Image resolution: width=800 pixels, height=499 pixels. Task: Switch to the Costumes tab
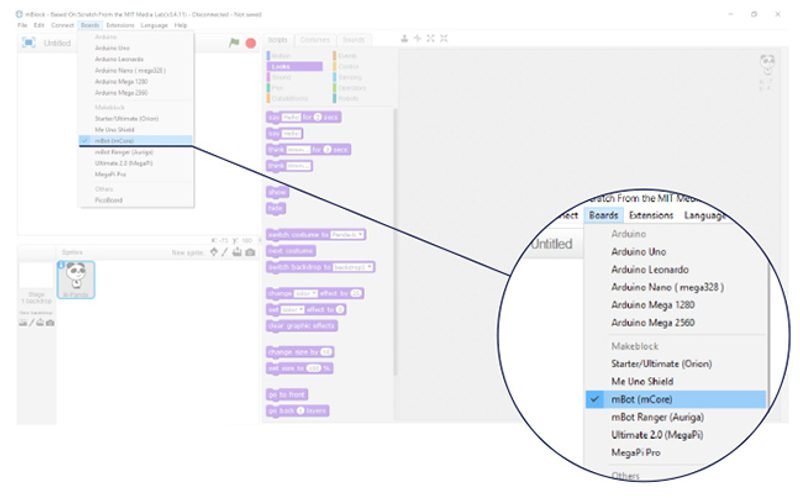point(315,40)
